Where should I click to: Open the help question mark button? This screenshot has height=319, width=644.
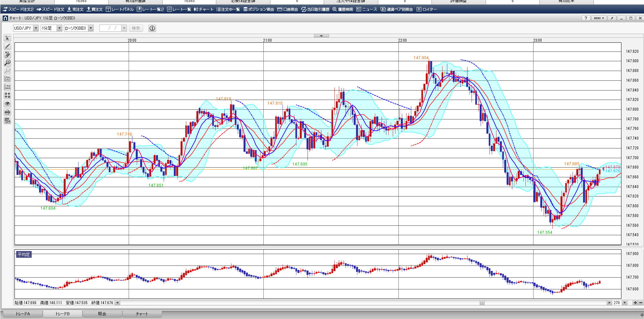[x=586, y=18]
